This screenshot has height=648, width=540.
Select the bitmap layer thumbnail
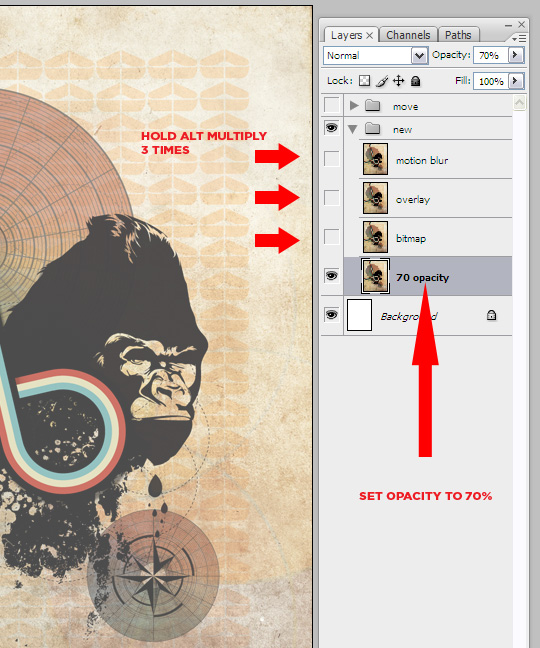375,237
